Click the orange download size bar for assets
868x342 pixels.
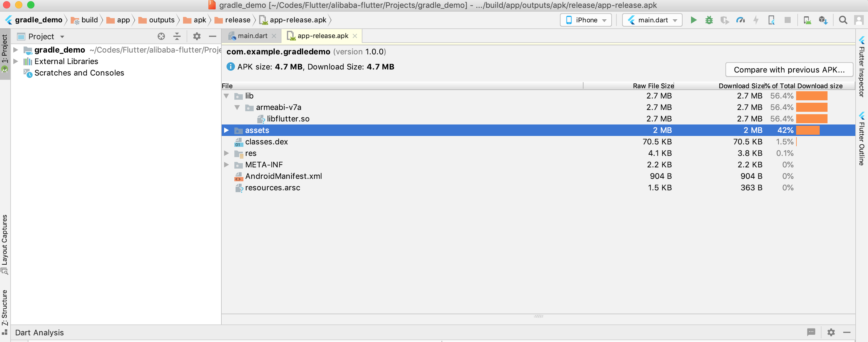pos(807,130)
